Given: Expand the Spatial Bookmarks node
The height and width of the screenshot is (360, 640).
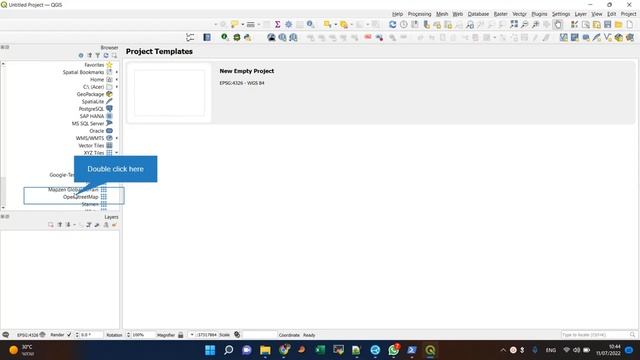Looking at the screenshot, I should click(x=117, y=72).
